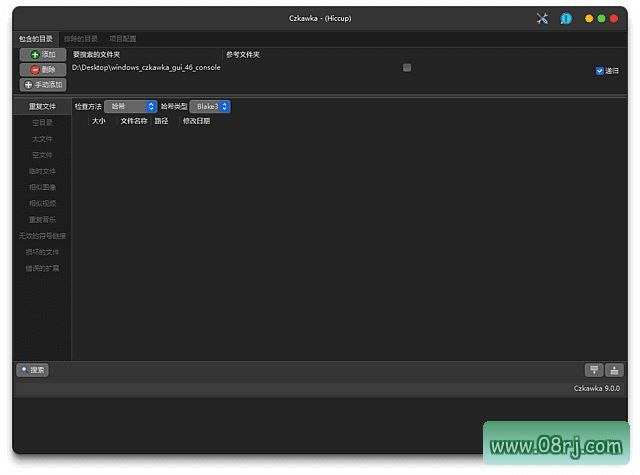Click the yellow minimize window dot

coord(589,18)
